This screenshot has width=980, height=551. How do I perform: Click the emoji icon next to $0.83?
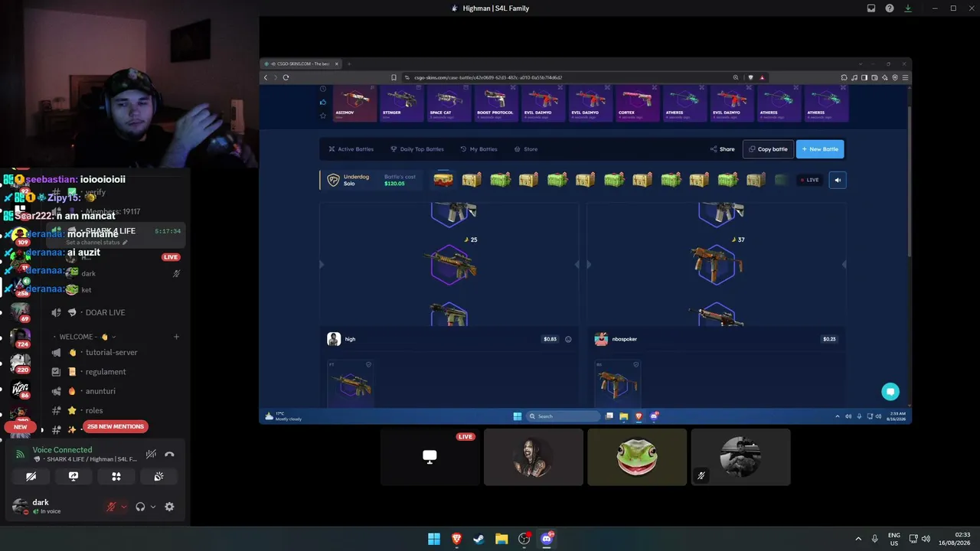pyautogui.click(x=568, y=339)
